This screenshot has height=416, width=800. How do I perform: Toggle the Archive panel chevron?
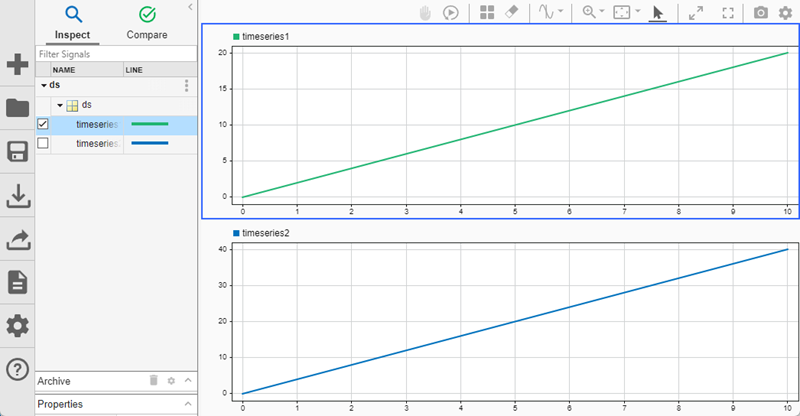[188, 380]
